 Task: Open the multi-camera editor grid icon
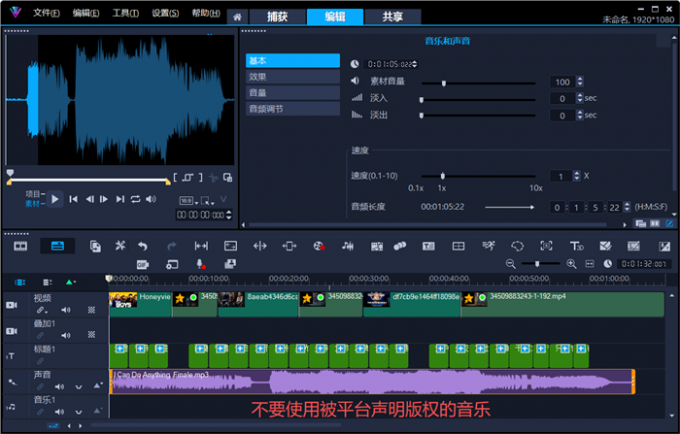pyautogui.click(x=458, y=246)
